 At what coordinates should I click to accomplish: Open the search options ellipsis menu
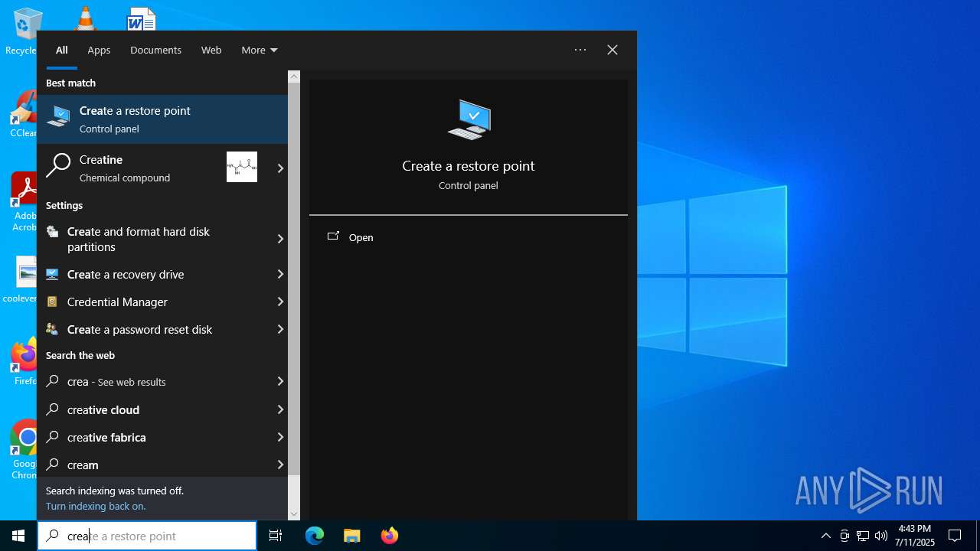580,50
